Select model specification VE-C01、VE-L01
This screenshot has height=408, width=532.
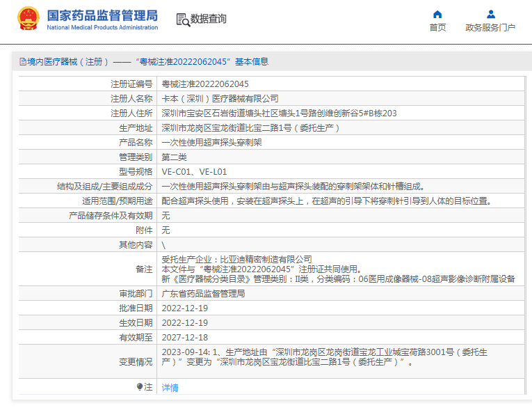tap(194, 171)
